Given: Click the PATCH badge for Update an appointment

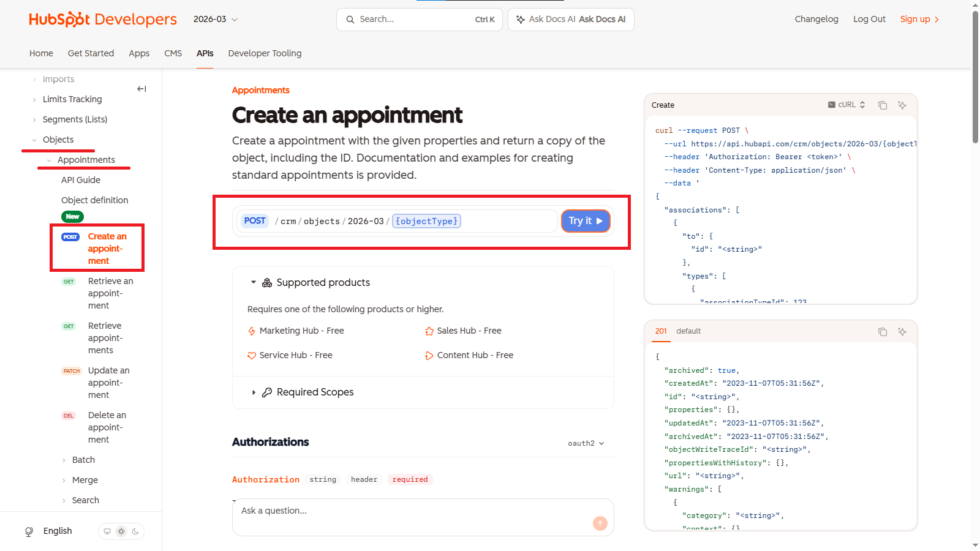Looking at the screenshot, I should pos(72,371).
